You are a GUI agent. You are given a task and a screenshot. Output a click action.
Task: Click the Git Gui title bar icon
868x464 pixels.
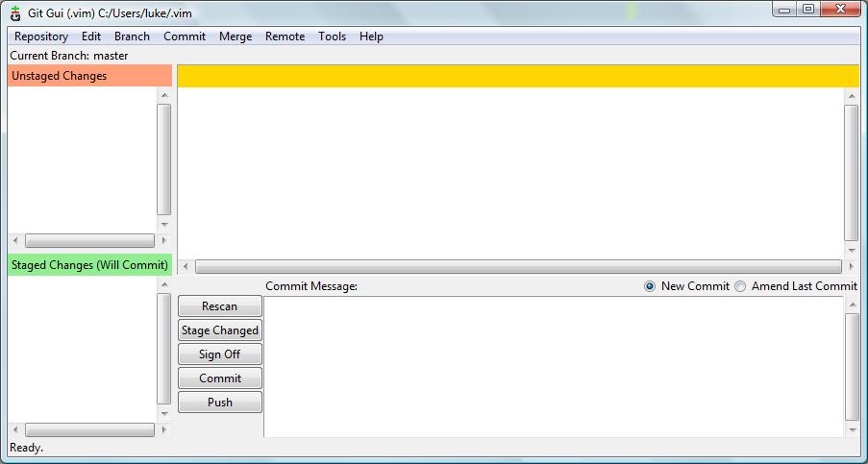15,11
